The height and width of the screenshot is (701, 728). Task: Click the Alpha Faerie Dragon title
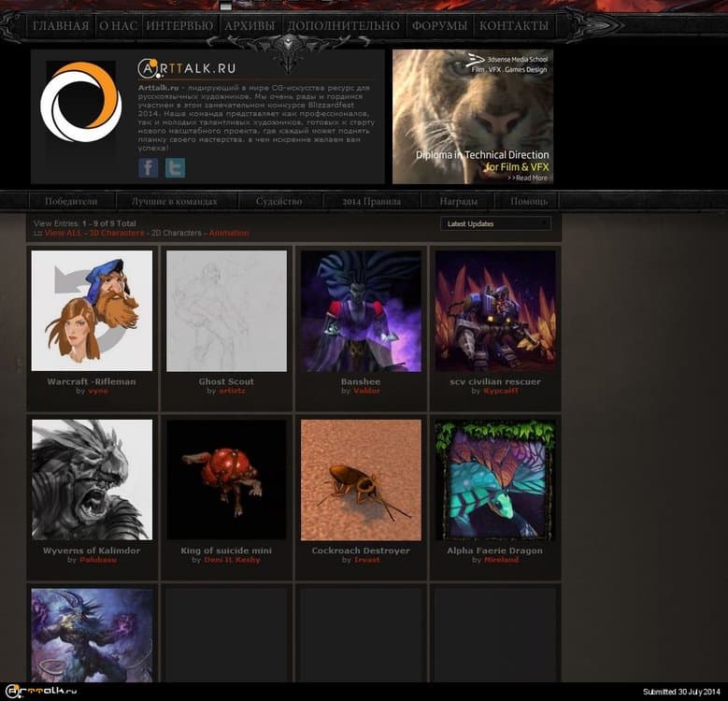pos(495,551)
